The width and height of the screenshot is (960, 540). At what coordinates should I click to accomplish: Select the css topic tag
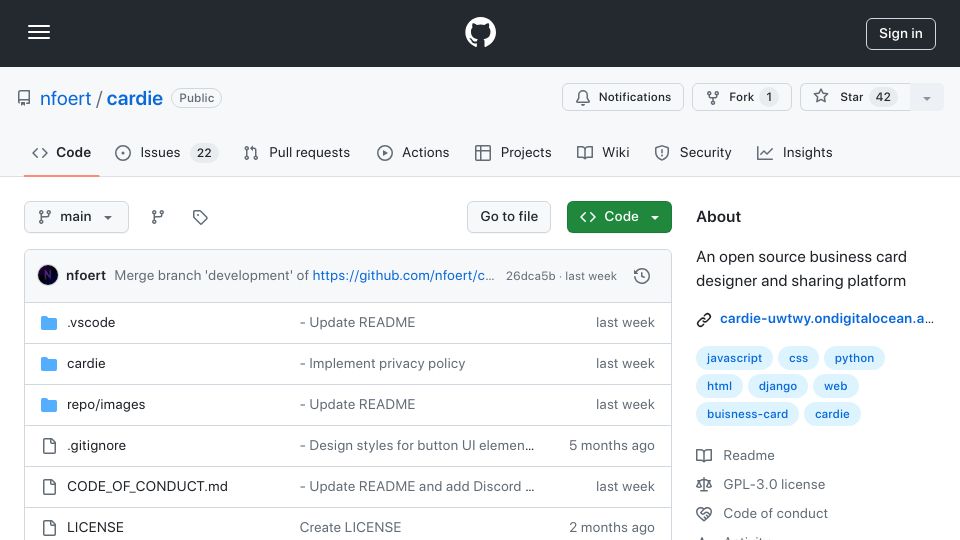[798, 358]
